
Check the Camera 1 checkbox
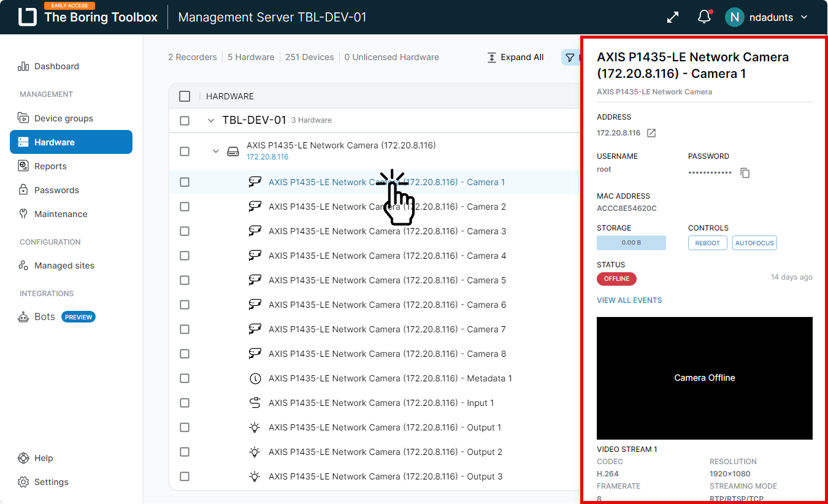(x=185, y=182)
